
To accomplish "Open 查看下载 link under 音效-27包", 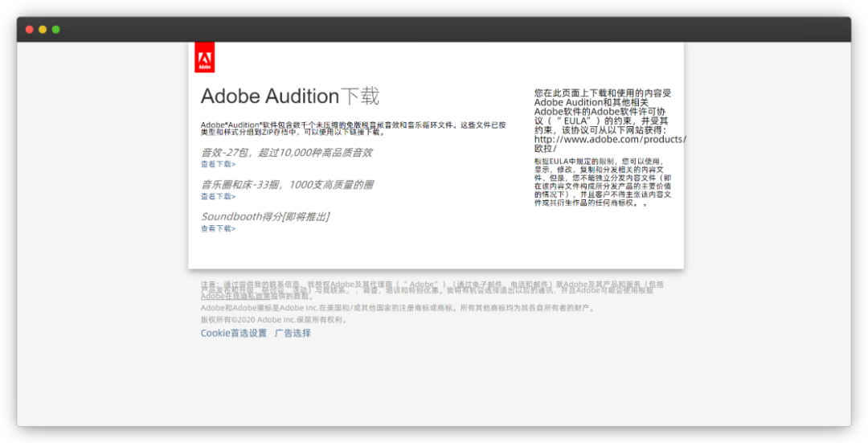I will [218, 164].
